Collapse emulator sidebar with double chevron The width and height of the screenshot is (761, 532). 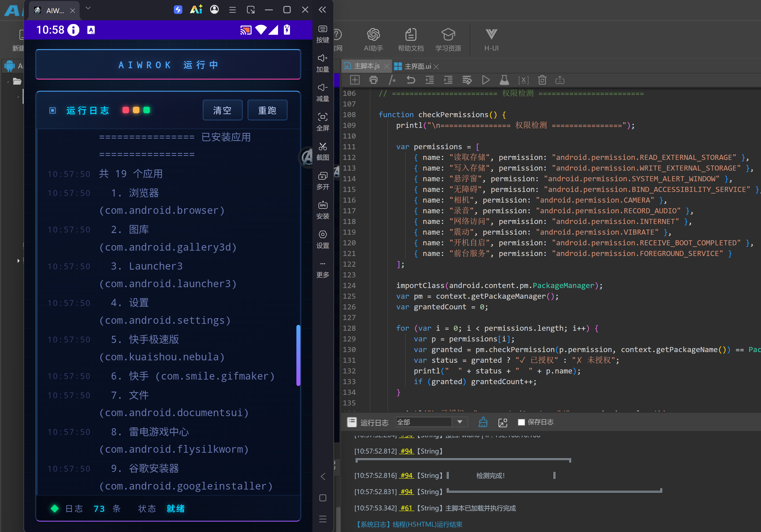322,10
